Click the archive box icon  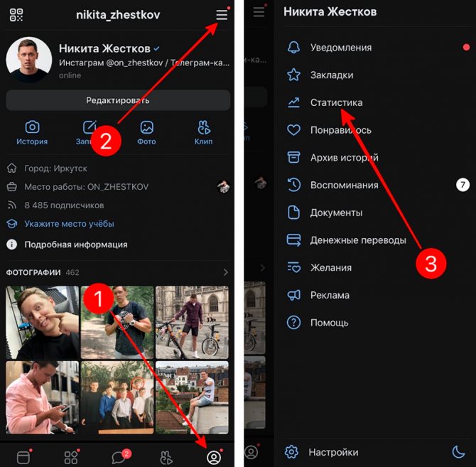coord(293,157)
